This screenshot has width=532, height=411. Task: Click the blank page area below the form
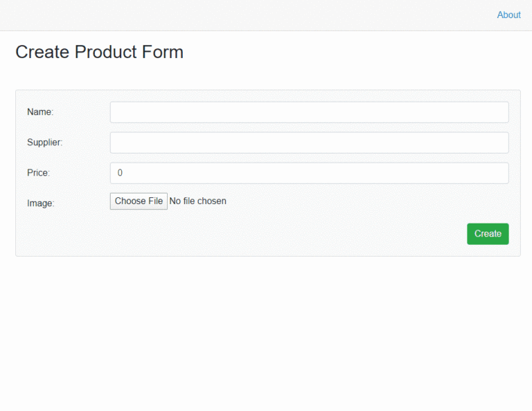(266, 332)
